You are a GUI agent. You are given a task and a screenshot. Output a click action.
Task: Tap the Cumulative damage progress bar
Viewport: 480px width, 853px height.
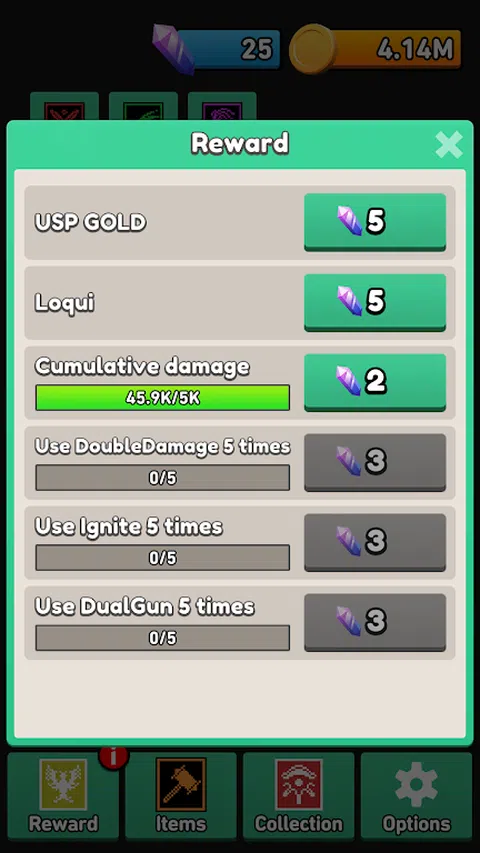[162, 398]
